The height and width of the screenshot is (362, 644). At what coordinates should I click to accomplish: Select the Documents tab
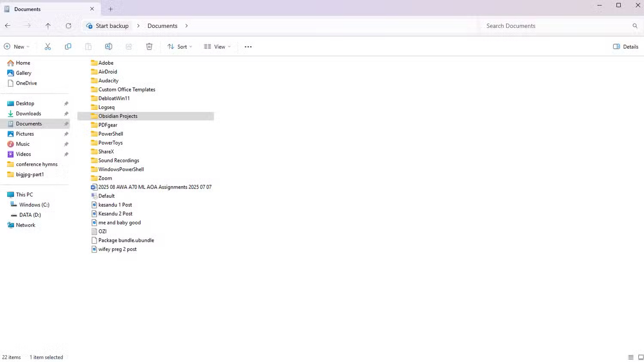coord(50,9)
